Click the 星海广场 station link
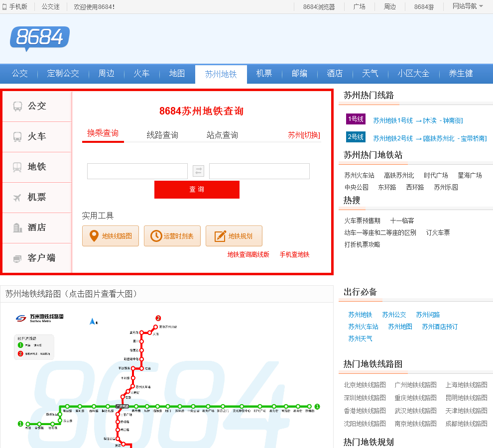This screenshot has width=493, height=448. point(470,175)
